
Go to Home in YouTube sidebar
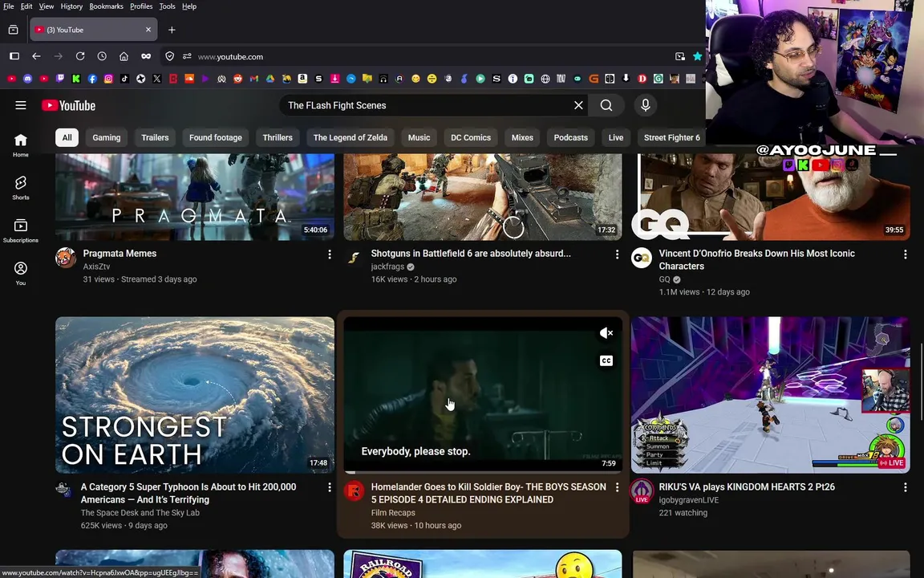[x=21, y=145]
